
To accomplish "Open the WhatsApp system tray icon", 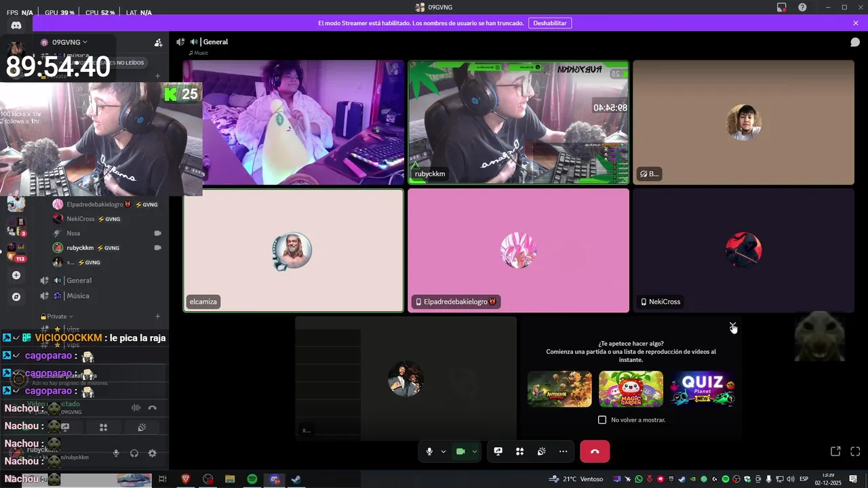I will pos(638,479).
